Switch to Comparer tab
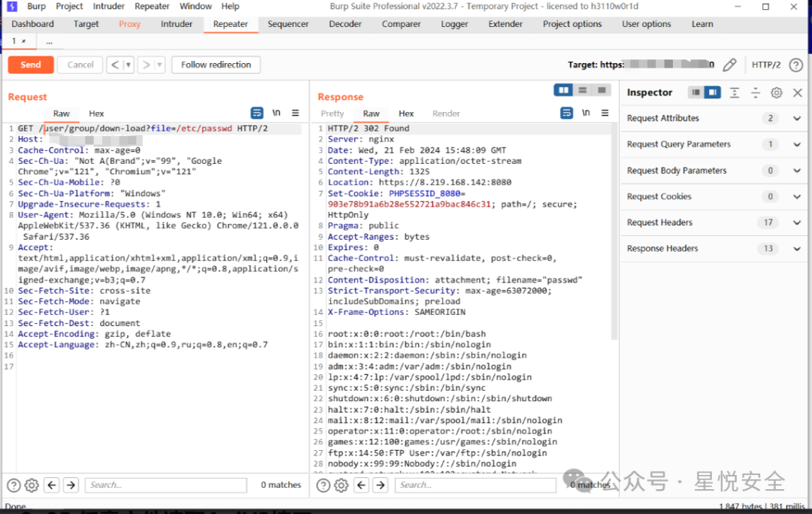The height and width of the screenshot is (514, 812). (x=401, y=24)
